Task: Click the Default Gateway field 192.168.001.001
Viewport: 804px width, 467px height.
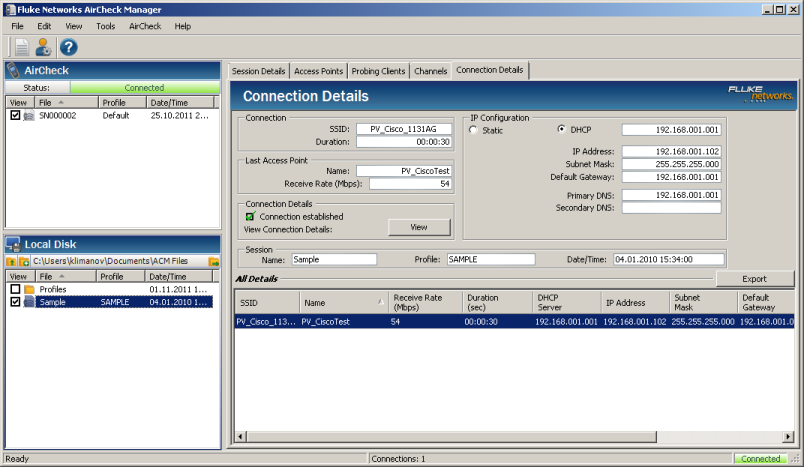Action: [672, 177]
